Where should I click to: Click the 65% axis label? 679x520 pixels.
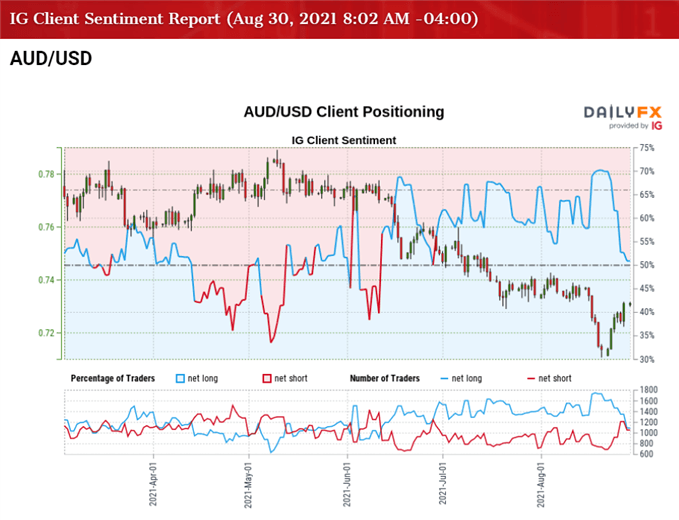[x=647, y=195]
